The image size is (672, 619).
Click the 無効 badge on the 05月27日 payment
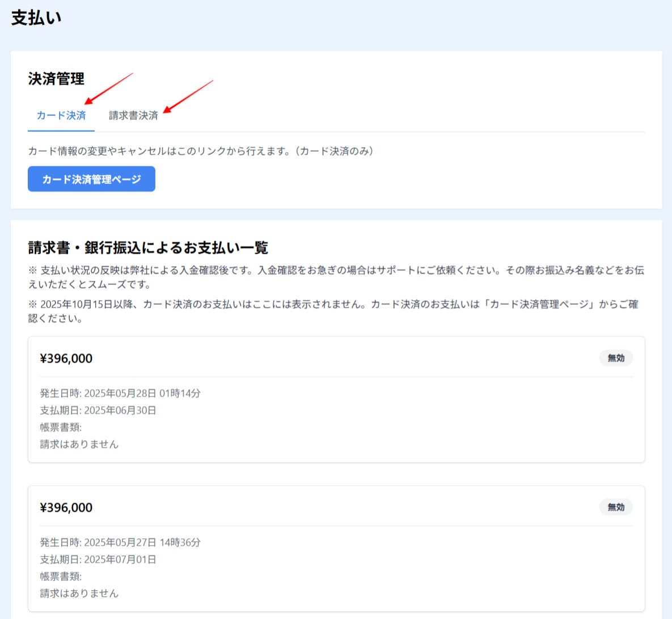(x=616, y=507)
